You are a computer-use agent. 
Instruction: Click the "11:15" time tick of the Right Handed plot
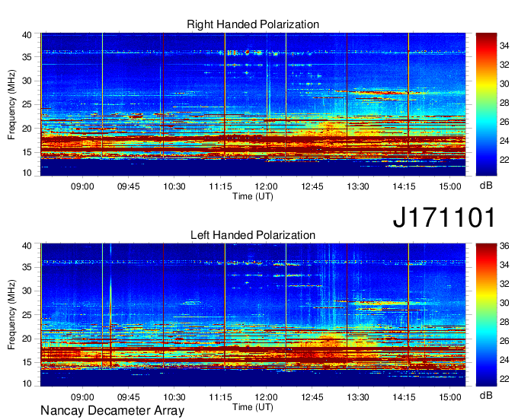[x=220, y=186]
